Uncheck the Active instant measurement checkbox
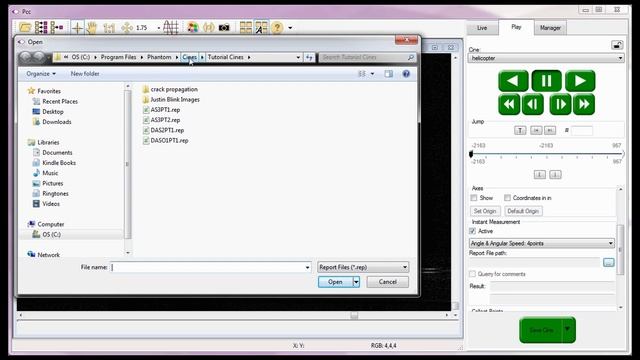640x360 pixels. click(x=473, y=231)
